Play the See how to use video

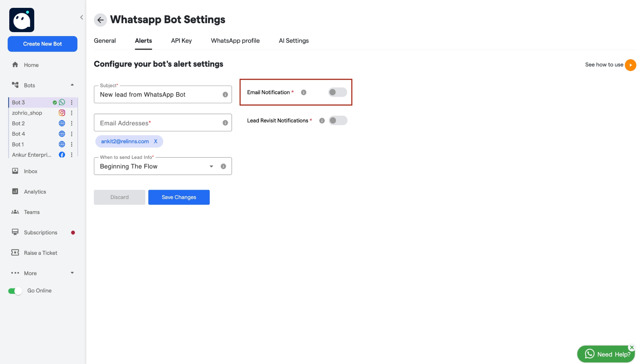[630, 65]
